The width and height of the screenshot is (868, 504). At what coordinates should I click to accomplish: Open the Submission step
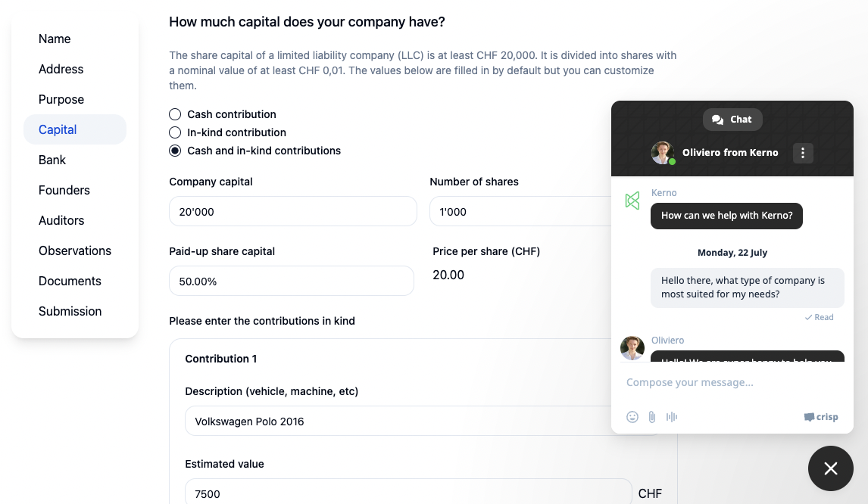click(70, 311)
